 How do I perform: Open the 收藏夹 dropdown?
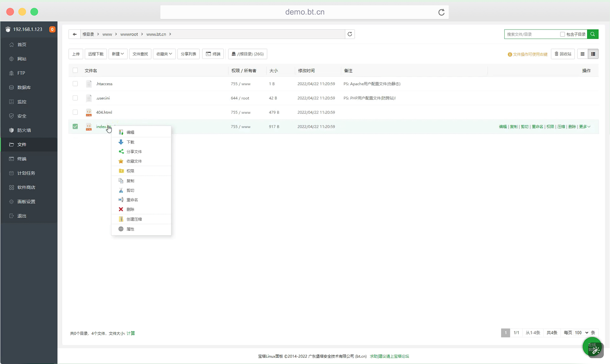(x=164, y=54)
